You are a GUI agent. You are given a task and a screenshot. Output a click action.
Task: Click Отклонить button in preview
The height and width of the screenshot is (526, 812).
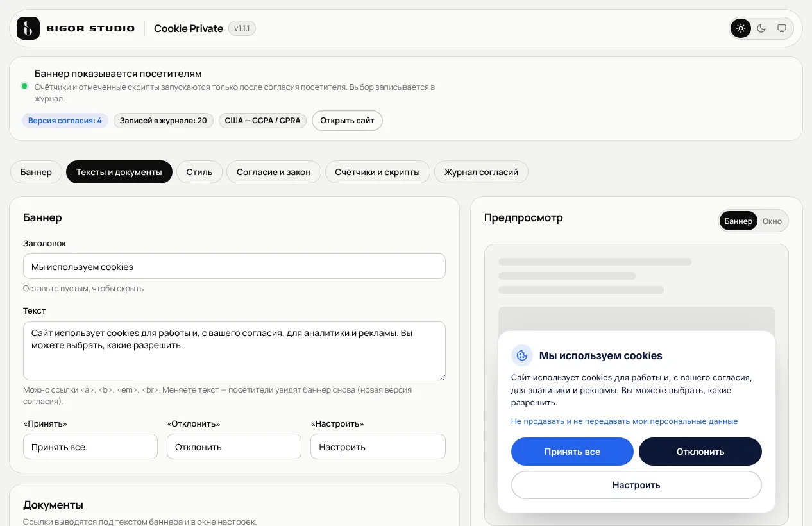tap(700, 452)
